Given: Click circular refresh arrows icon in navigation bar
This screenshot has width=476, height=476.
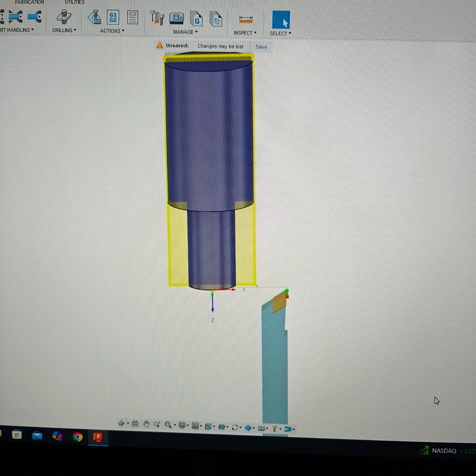Looking at the screenshot, I should click(234, 428).
